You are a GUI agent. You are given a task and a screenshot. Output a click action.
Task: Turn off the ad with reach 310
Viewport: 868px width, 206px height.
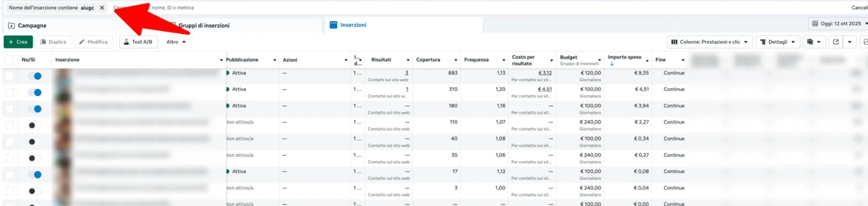pyautogui.click(x=35, y=92)
